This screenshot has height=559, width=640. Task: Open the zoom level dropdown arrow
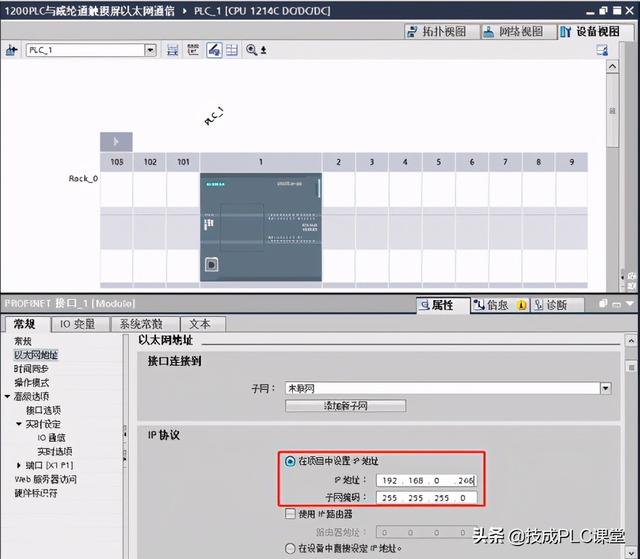[x=264, y=50]
